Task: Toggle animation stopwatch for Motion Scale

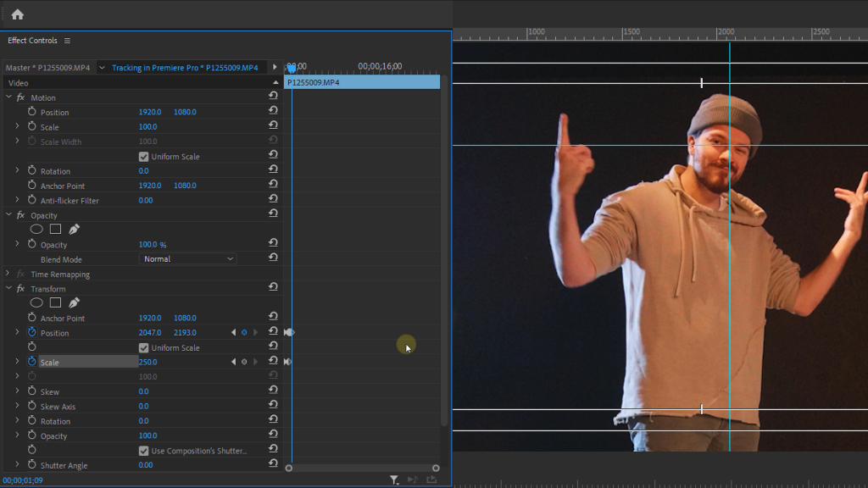Action: coord(32,126)
